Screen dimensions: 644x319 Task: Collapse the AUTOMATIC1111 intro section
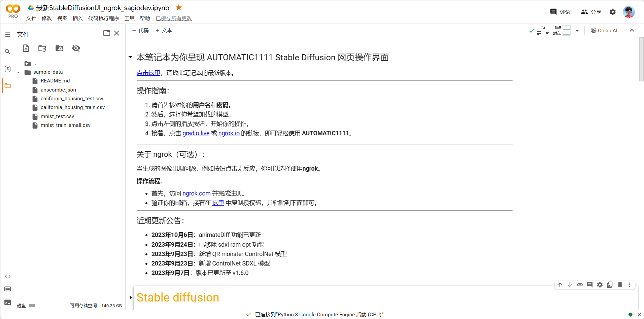[130, 57]
